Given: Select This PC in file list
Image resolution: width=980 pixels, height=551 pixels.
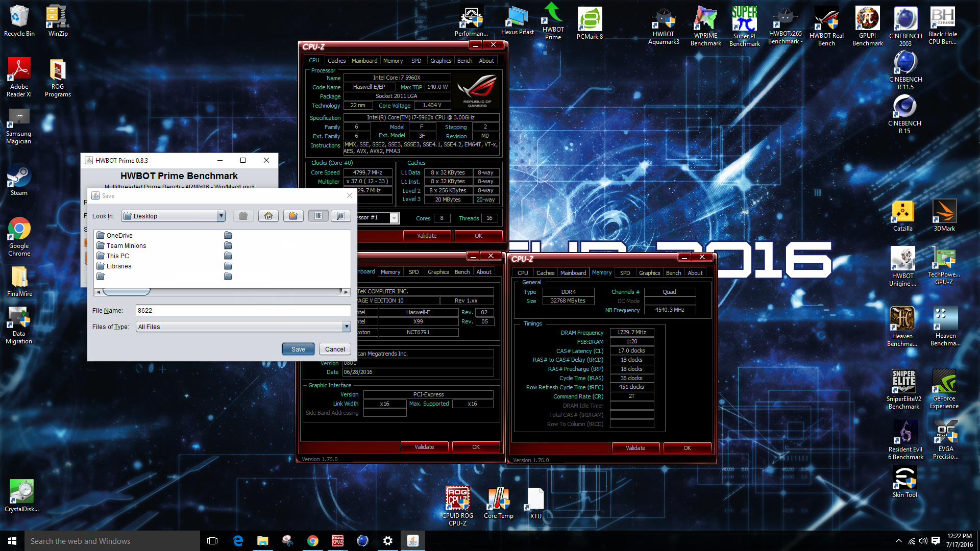Looking at the screenshot, I should (x=113, y=256).
